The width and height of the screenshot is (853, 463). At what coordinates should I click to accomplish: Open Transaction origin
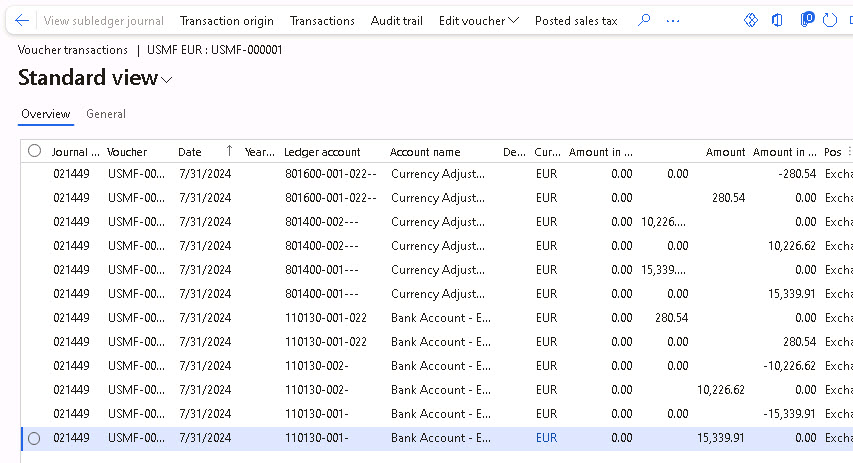point(226,21)
